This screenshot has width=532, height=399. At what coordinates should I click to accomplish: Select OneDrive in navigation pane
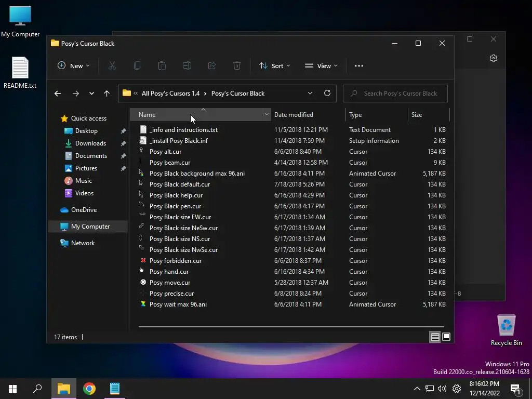[84, 210]
